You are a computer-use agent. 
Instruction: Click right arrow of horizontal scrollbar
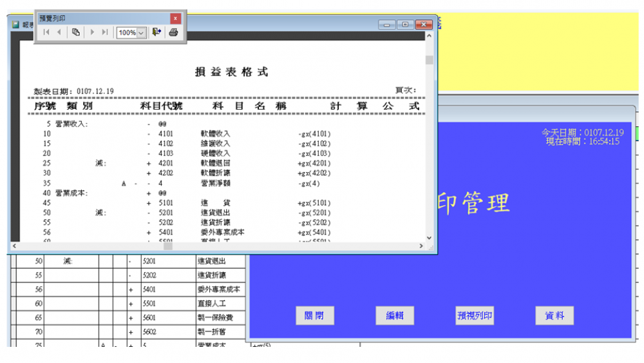click(421, 246)
